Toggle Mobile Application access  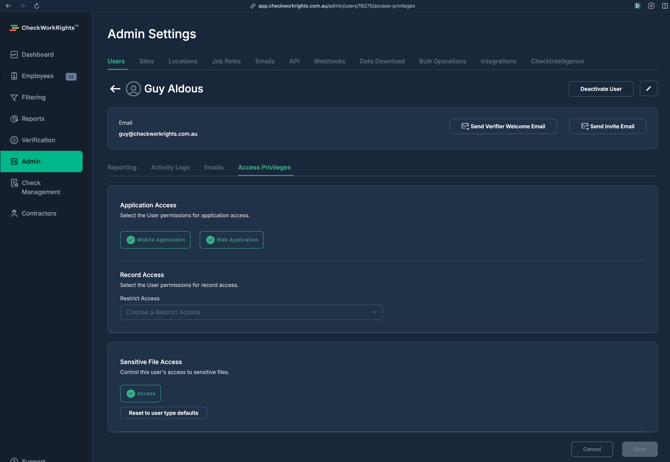coord(155,240)
